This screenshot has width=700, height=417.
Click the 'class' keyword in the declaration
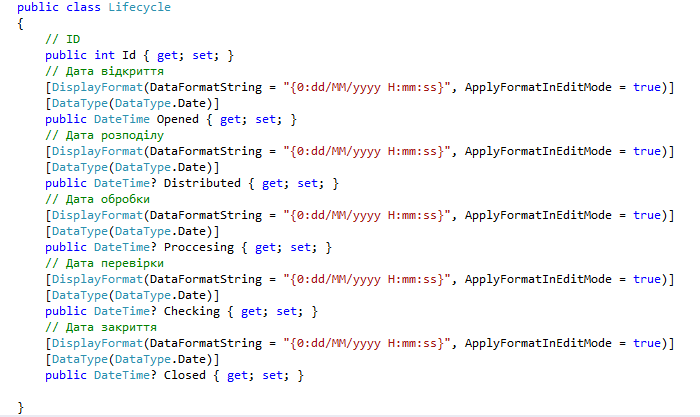click(x=83, y=7)
